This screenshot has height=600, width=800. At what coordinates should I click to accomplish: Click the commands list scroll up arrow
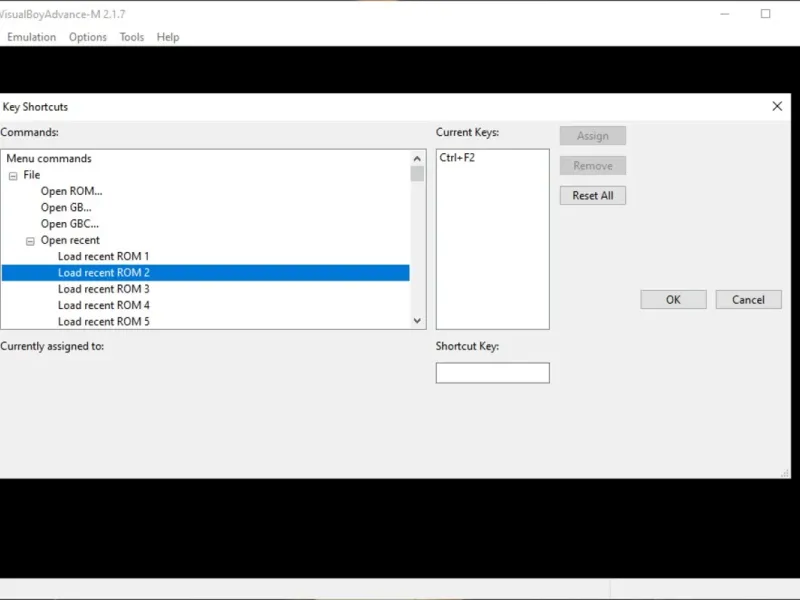coord(417,159)
